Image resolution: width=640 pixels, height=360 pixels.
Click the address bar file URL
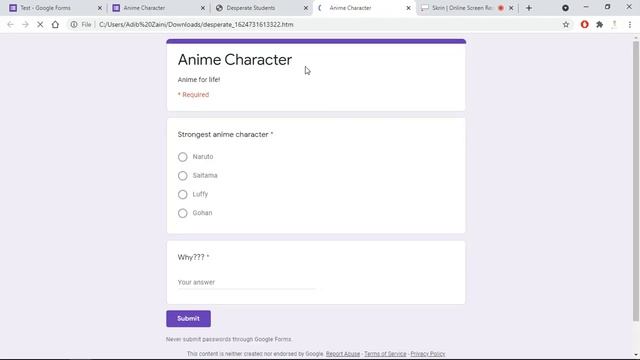click(x=196, y=24)
